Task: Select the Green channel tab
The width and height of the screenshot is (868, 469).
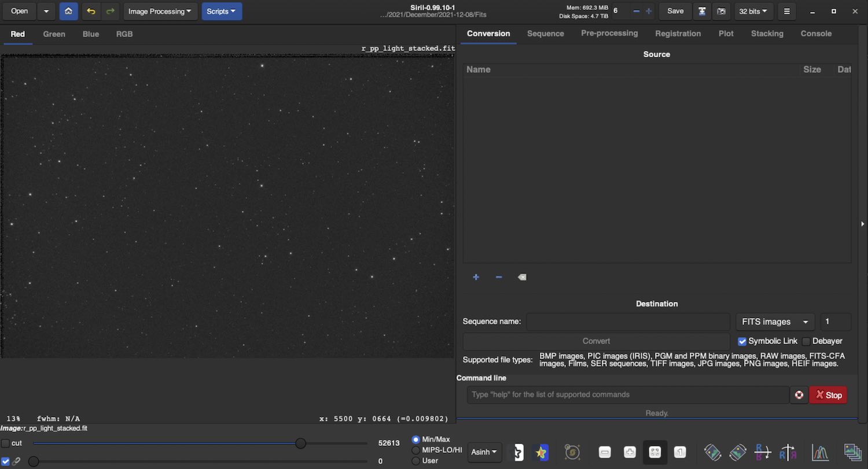Action: [54, 34]
